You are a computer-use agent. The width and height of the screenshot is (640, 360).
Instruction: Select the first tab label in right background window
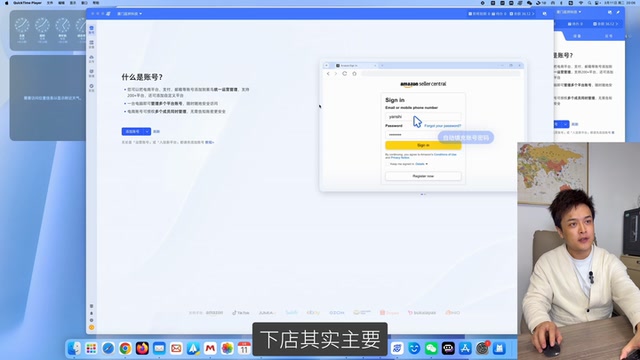[577, 36]
